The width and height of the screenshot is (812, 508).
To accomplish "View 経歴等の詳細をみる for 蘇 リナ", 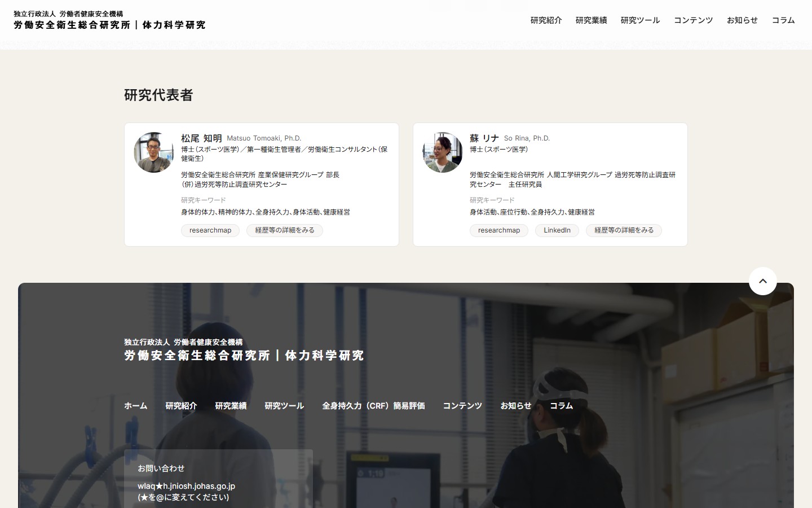I will click(624, 230).
